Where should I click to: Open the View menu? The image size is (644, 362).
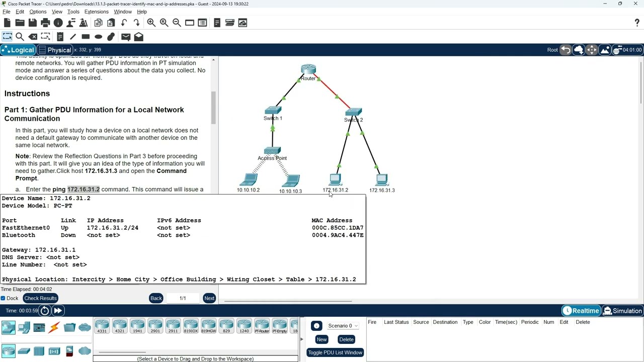coord(57,12)
